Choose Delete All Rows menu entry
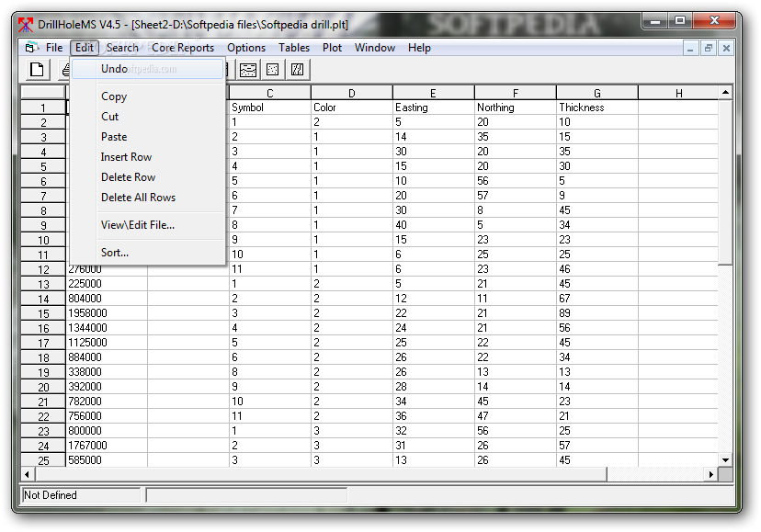 (x=148, y=198)
